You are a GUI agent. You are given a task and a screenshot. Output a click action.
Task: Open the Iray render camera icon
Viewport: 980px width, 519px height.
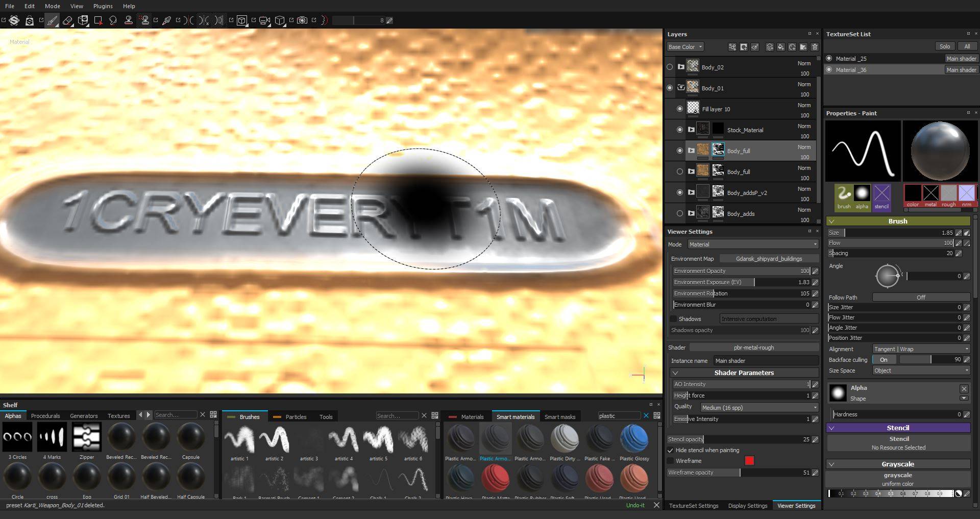(x=302, y=20)
